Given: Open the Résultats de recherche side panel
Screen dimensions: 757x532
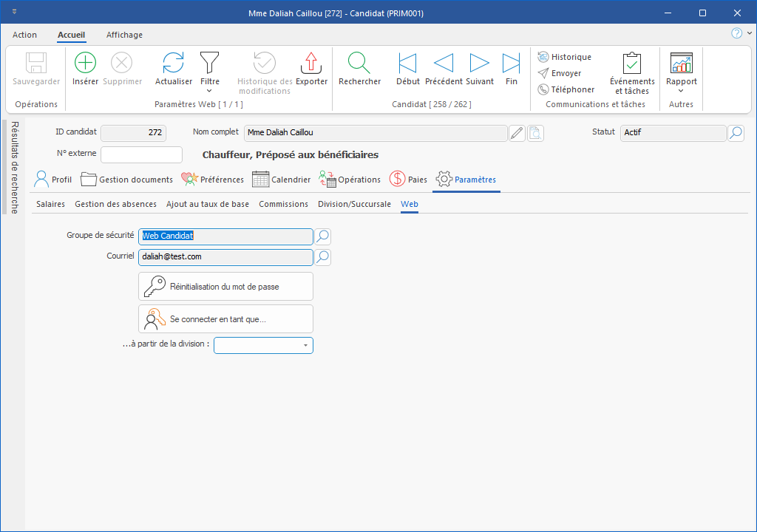Looking at the screenshot, I should pos(14,167).
